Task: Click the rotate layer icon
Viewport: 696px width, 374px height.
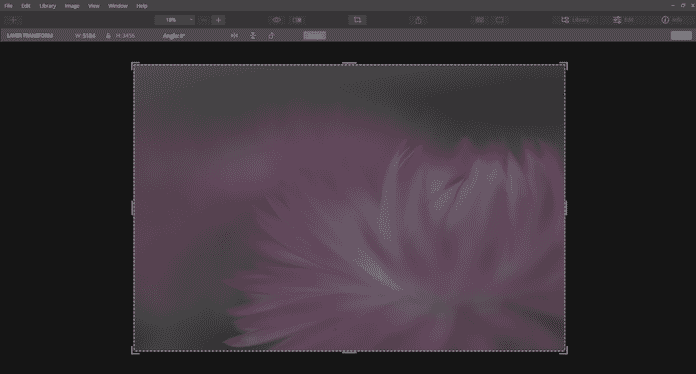Action: coord(271,35)
